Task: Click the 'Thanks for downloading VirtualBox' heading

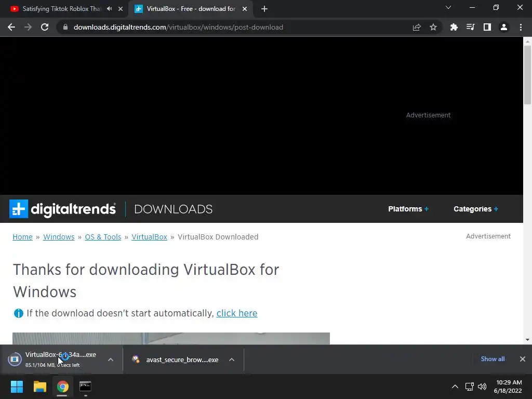Action: coord(146,281)
